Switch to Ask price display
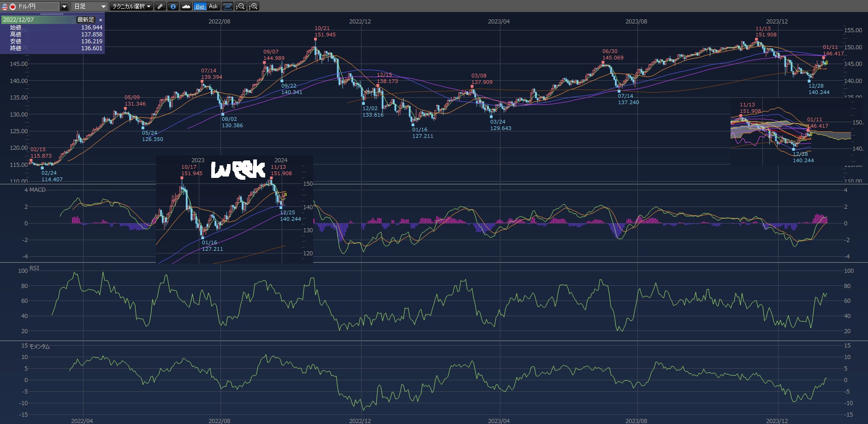Viewport: 868px width, 424px height. [x=213, y=6]
